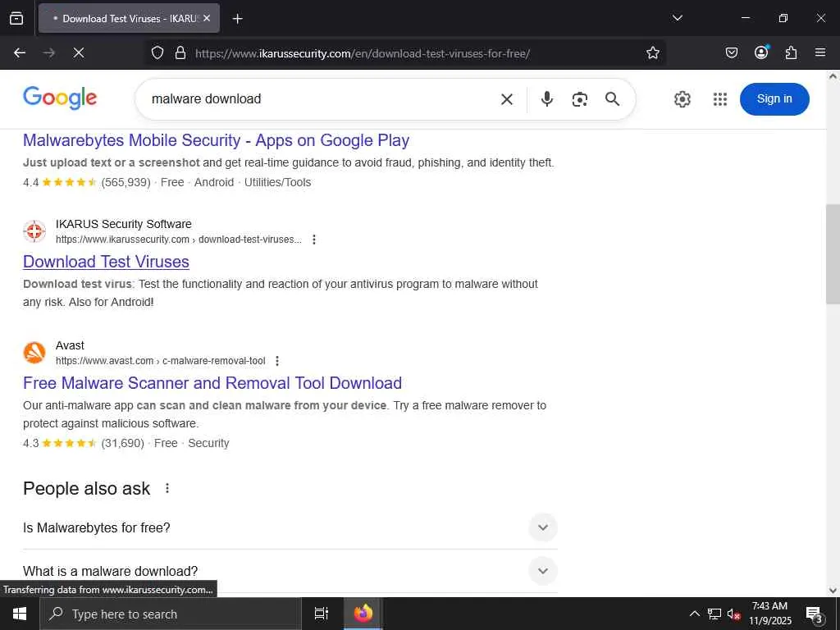The width and height of the screenshot is (840, 630).
Task: Open People also ask options dots
Action: (x=167, y=488)
